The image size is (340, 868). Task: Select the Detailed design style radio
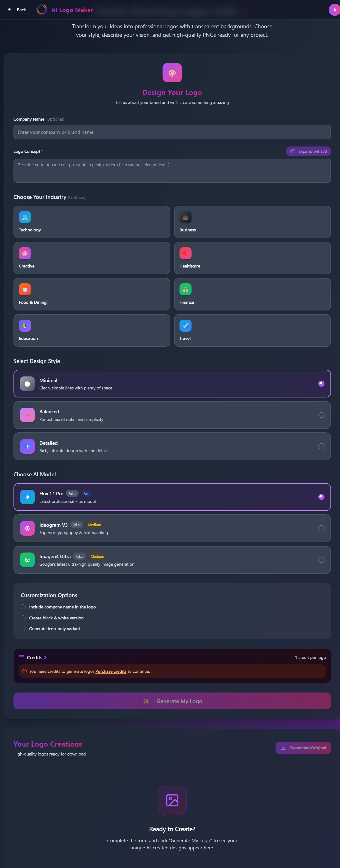(x=321, y=446)
